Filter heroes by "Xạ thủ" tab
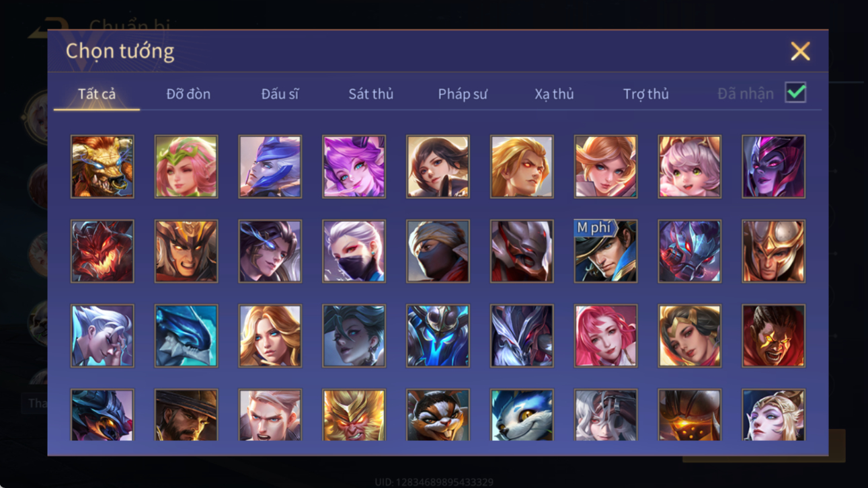This screenshot has height=488, width=868. pyautogui.click(x=554, y=94)
